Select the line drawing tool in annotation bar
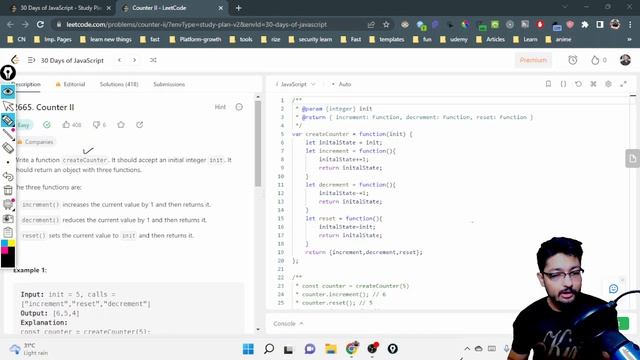The width and height of the screenshot is (640, 360). tap(8, 134)
